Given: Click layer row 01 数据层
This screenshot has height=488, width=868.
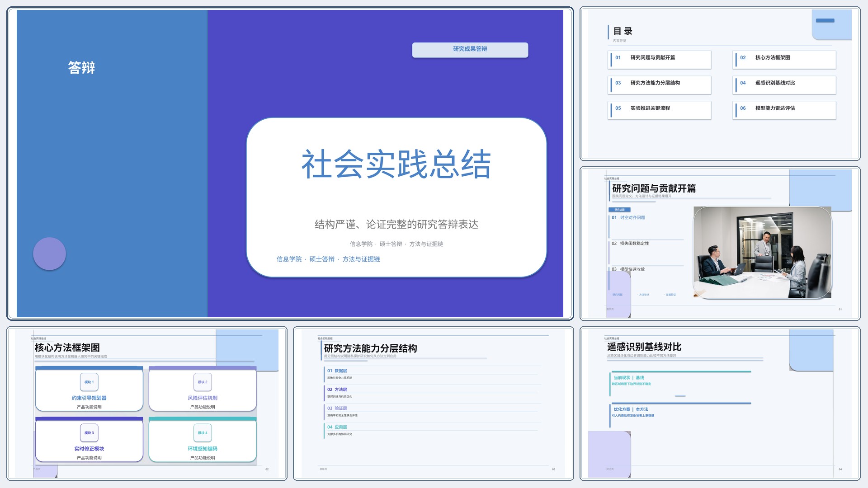Looking at the screenshot, I should pos(432,374).
